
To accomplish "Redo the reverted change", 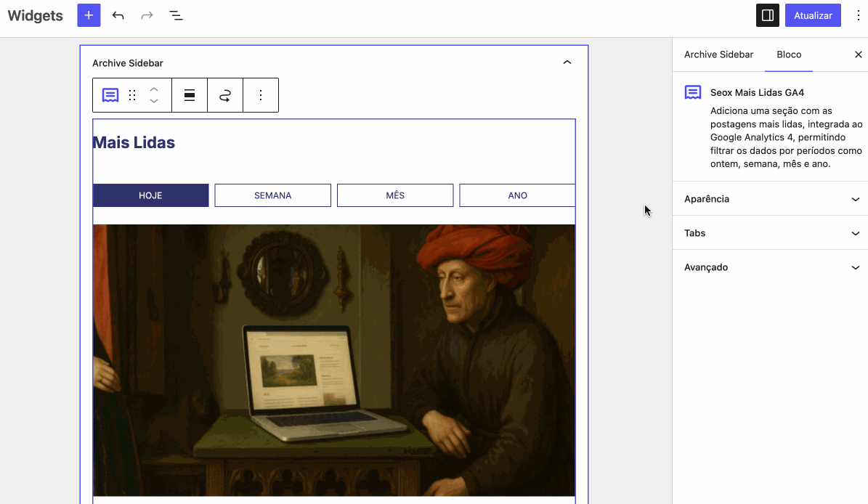I will pyautogui.click(x=147, y=15).
